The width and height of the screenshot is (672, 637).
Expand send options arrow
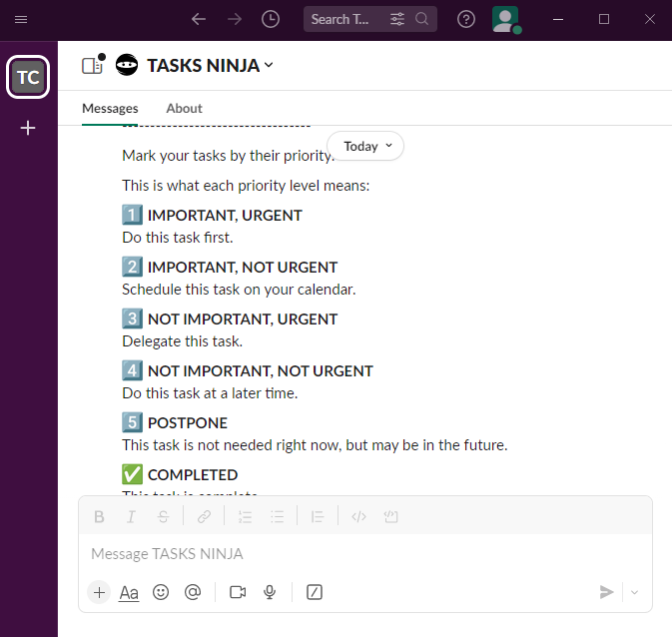[x=635, y=592]
